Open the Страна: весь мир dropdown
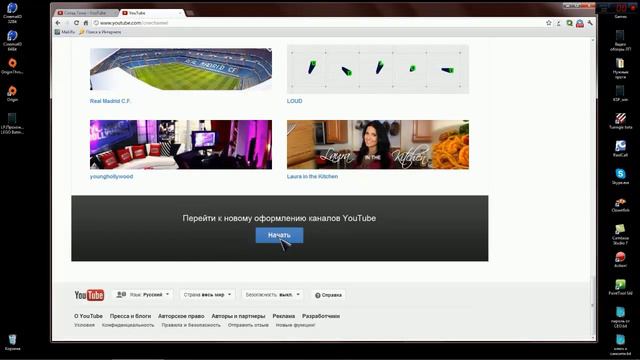This screenshot has height=360, width=640. (207, 295)
